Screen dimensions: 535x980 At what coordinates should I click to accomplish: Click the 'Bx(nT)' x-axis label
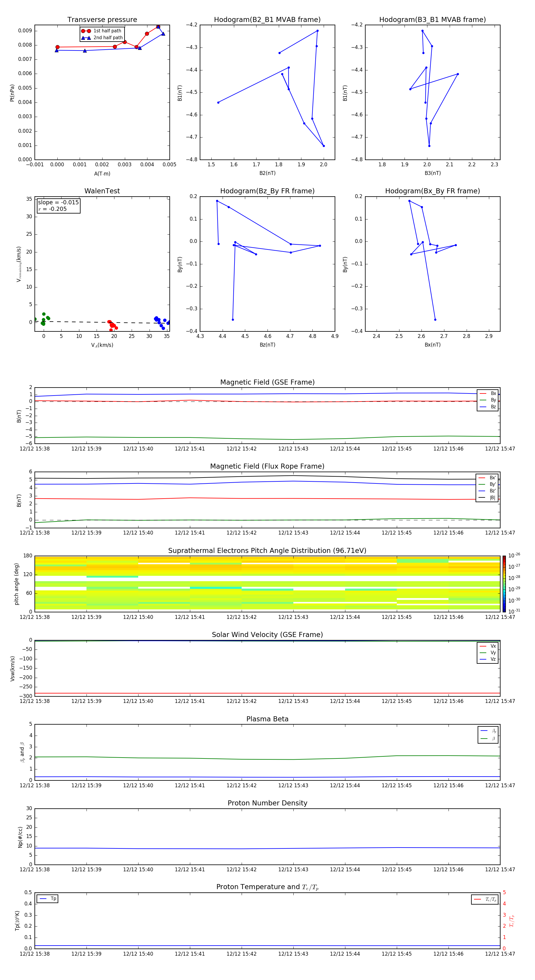(432, 345)
